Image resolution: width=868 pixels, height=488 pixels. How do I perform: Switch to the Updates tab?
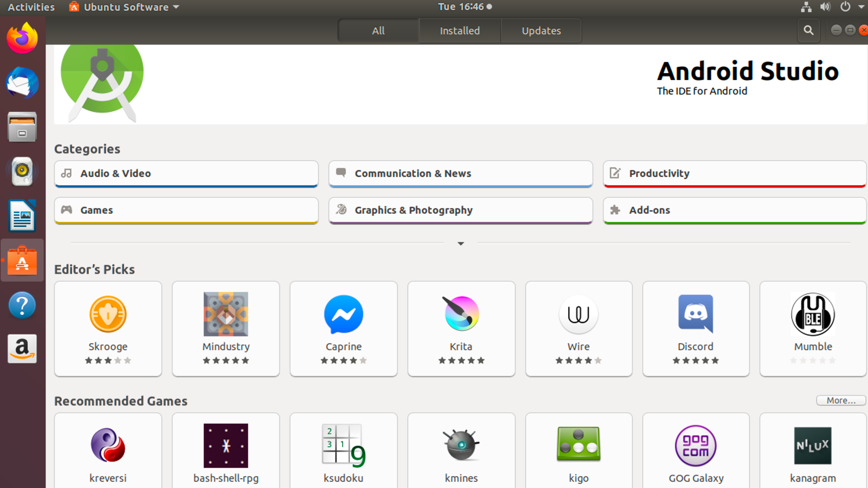541,30
